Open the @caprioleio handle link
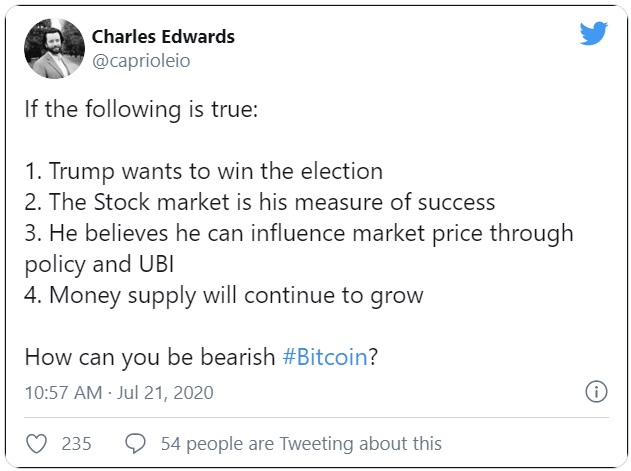Viewport: 631px width, 471px height. [141, 61]
